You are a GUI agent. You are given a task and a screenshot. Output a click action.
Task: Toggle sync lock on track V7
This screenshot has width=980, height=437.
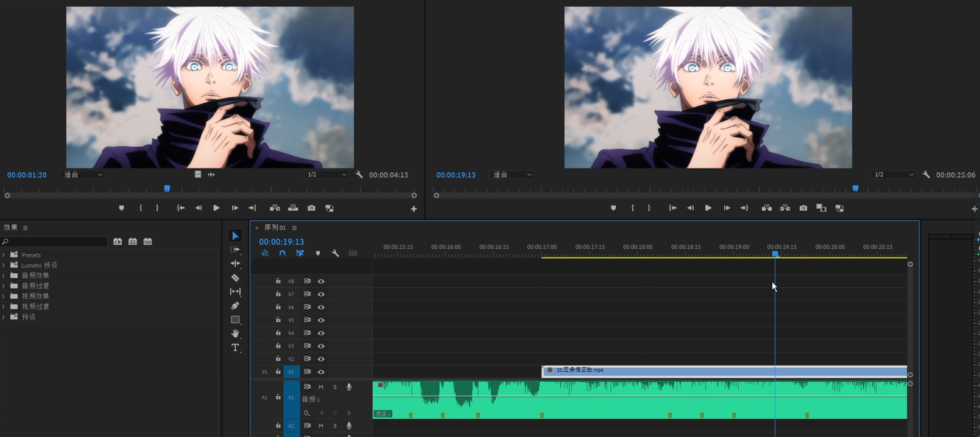[307, 294]
